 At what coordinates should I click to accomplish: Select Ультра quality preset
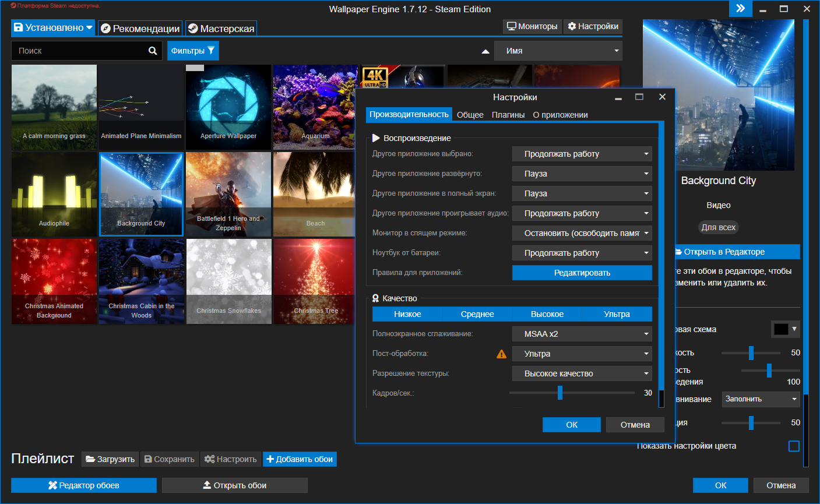point(617,314)
